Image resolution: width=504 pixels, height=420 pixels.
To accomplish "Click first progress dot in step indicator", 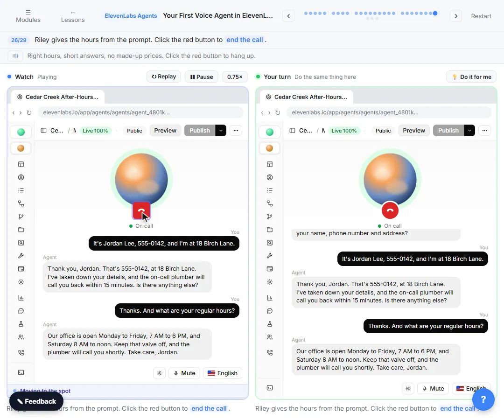I will pos(306,13).
